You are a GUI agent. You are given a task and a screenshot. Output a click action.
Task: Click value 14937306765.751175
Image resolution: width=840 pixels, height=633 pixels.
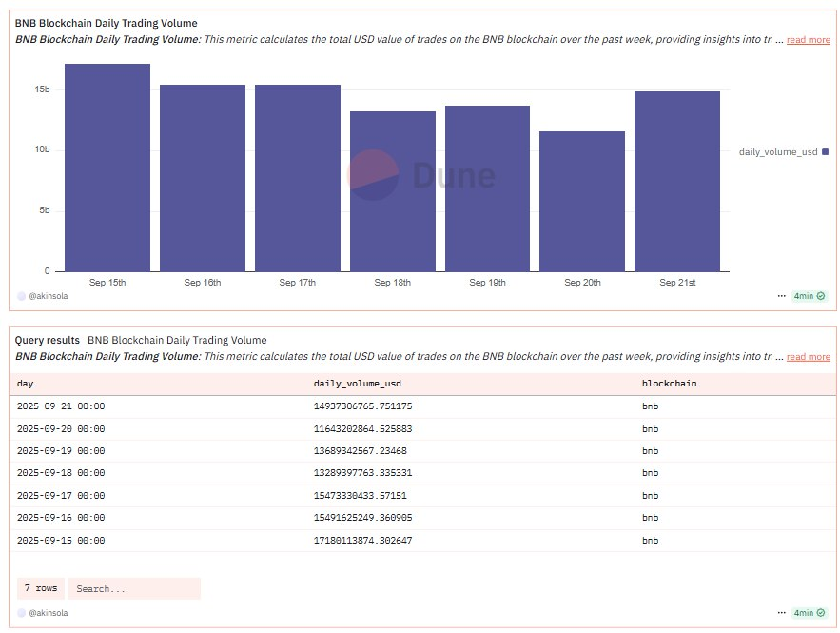pyautogui.click(x=363, y=406)
